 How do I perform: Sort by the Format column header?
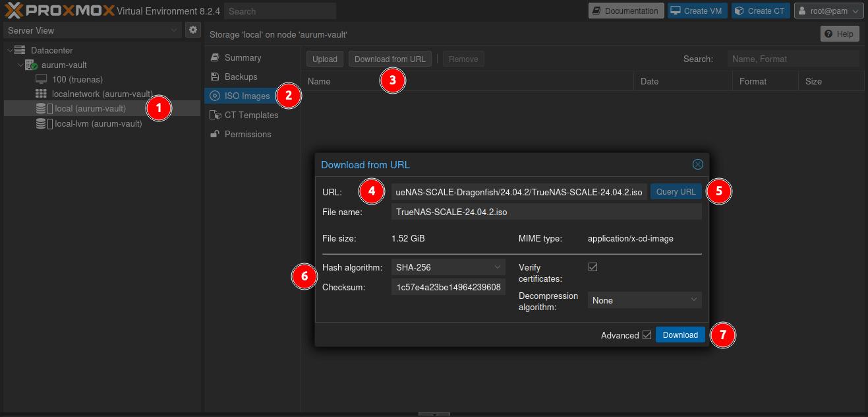[765, 81]
